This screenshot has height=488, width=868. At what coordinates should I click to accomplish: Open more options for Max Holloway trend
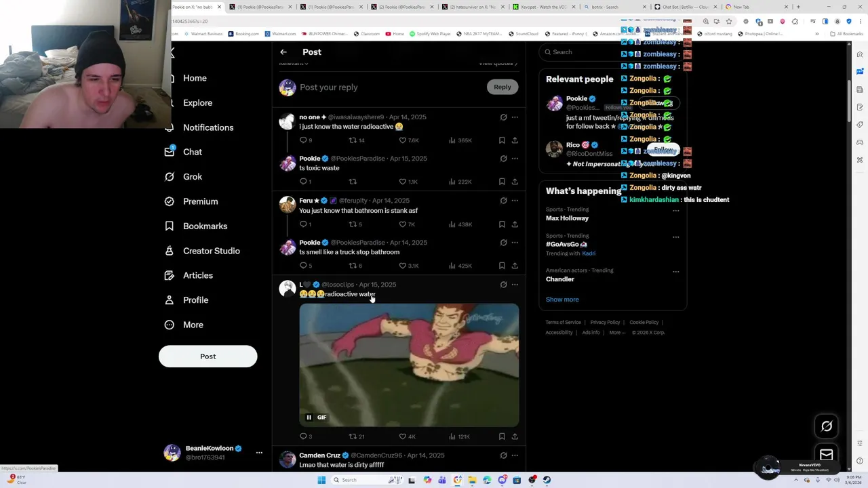pos(675,211)
